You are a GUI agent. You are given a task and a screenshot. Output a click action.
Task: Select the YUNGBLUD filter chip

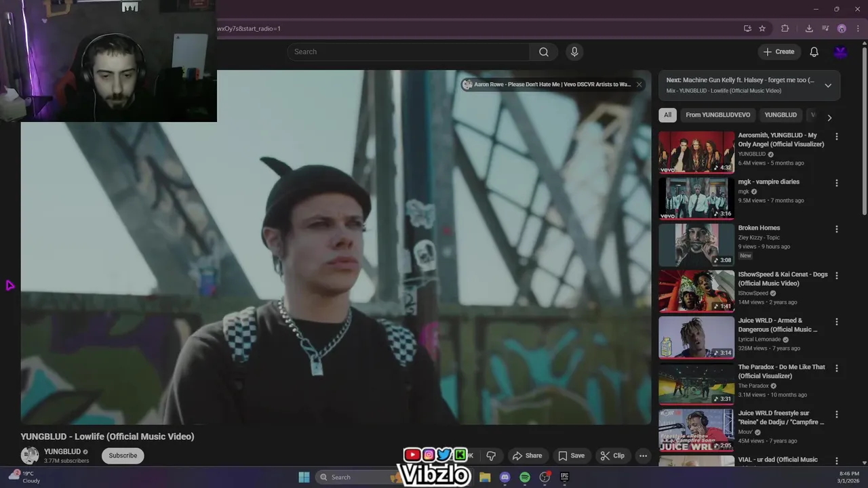(781, 115)
